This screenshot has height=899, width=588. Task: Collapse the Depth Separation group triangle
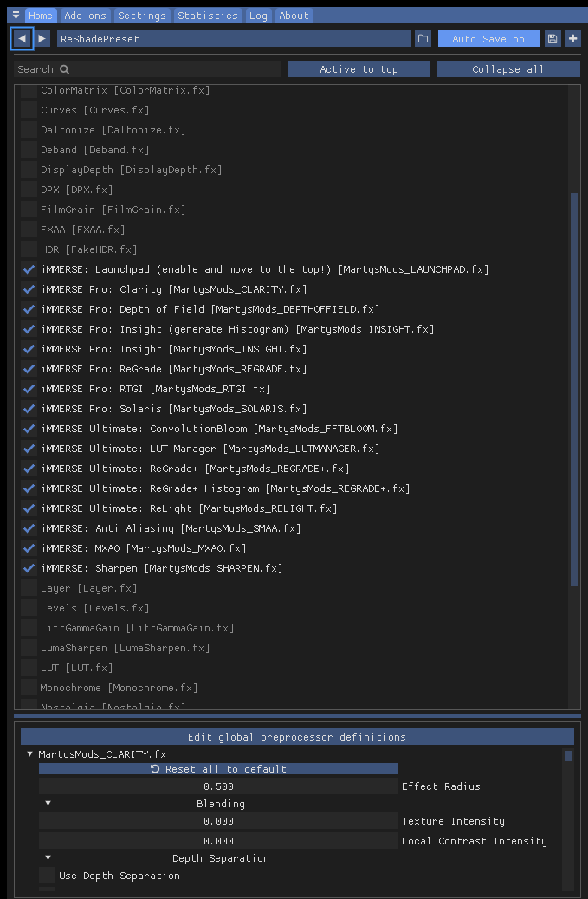coord(48,857)
